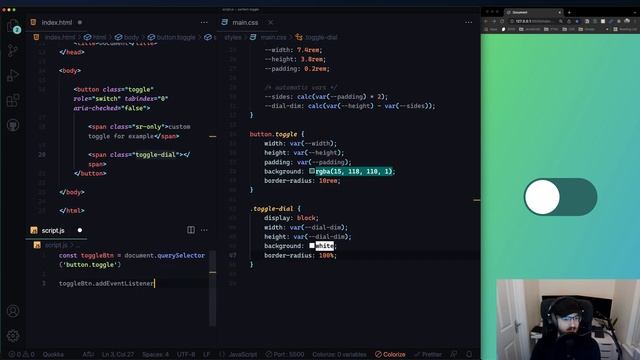Open the Manage gear menu

click(x=13, y=336)
